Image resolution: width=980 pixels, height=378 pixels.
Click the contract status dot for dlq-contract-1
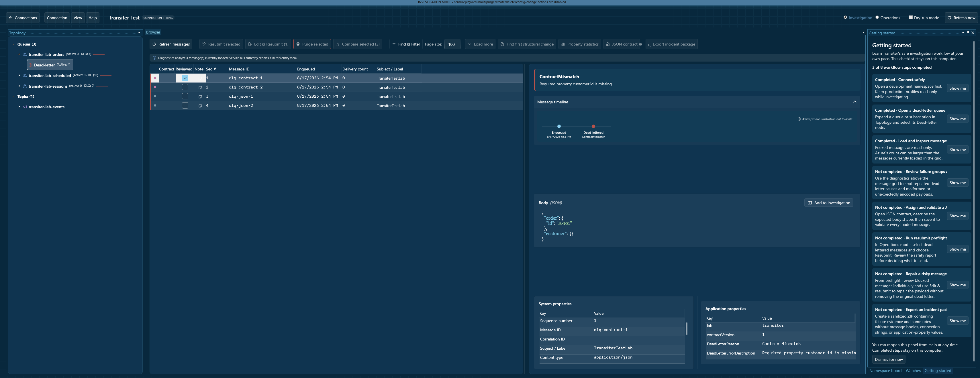(155, 78)
